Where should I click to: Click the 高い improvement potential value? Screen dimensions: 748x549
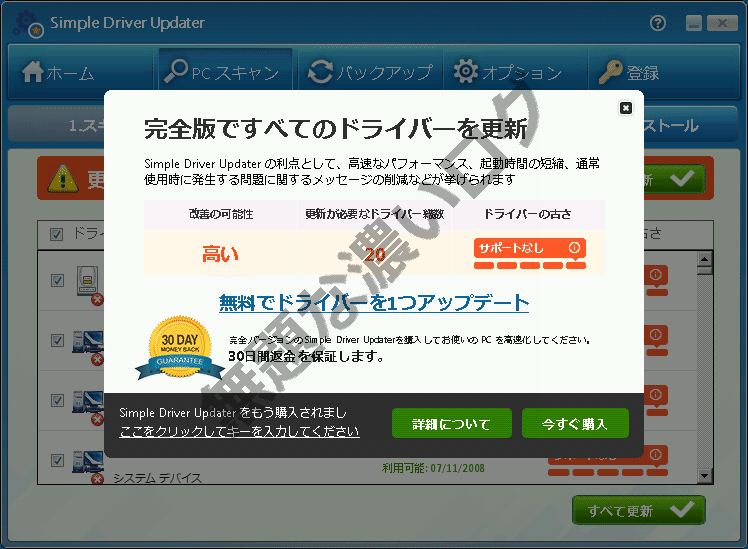point(220,253)
